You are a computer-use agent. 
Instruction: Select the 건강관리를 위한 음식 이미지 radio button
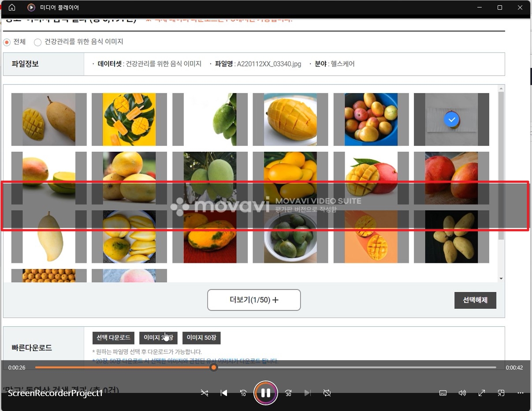click(37, 42)
